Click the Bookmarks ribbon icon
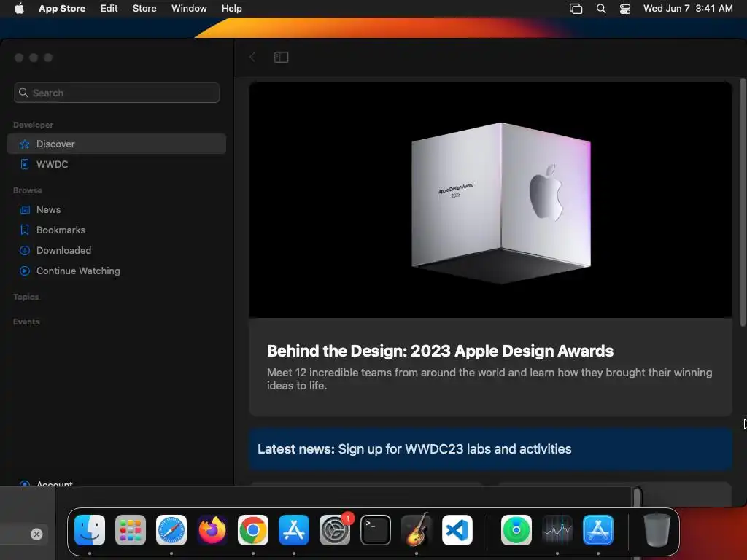 25,230
